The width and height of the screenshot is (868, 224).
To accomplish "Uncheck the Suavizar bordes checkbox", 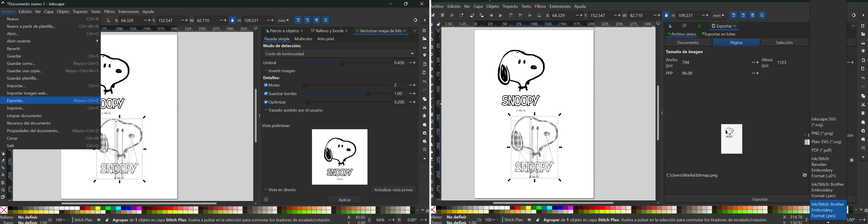I will pos(265,93).
